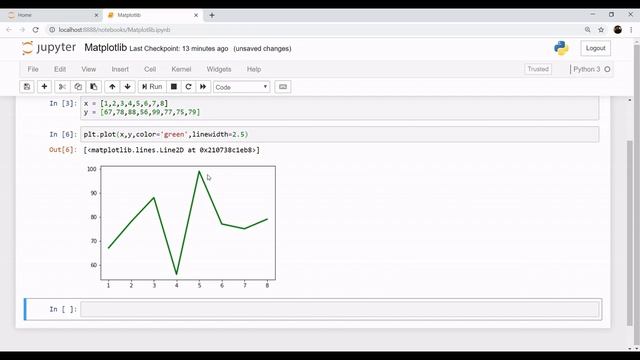Restart the kernel icon
The height and width of the screenshot is (360, 640).
(188, 87)
